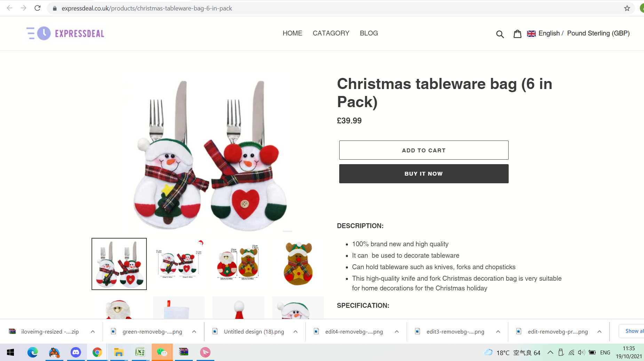Open the shopping bag cart icon

pyautogui.click(x=517, y=34)
